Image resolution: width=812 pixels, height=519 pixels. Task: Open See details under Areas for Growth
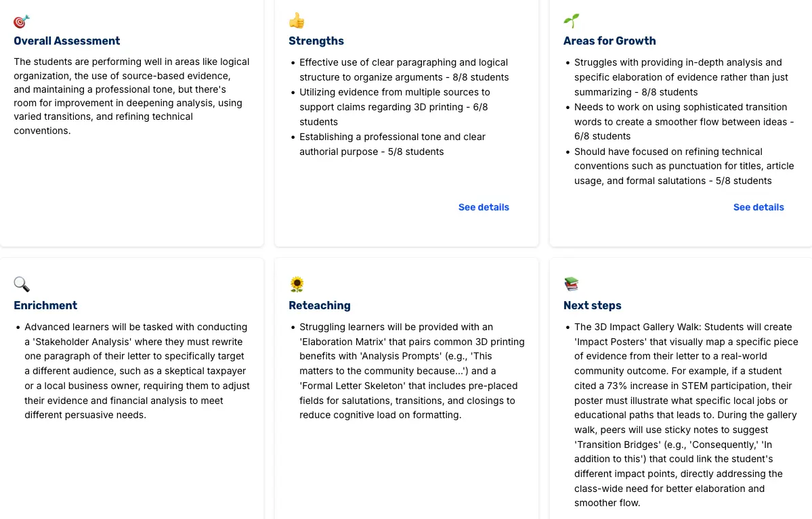tap(758, 207)
